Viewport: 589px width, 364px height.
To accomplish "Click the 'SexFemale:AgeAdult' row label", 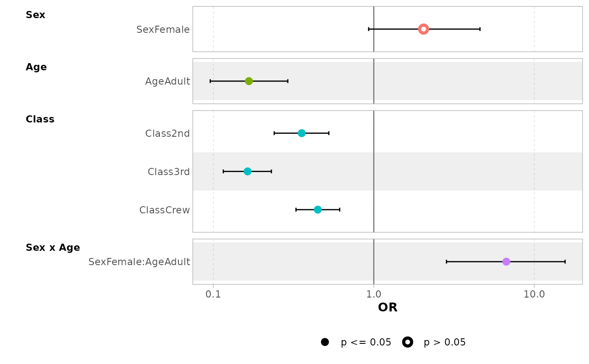I will [139, 262].
